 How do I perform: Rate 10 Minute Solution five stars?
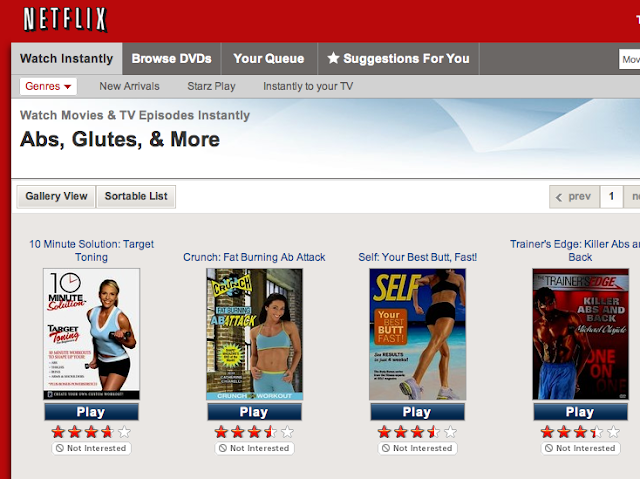124,432
